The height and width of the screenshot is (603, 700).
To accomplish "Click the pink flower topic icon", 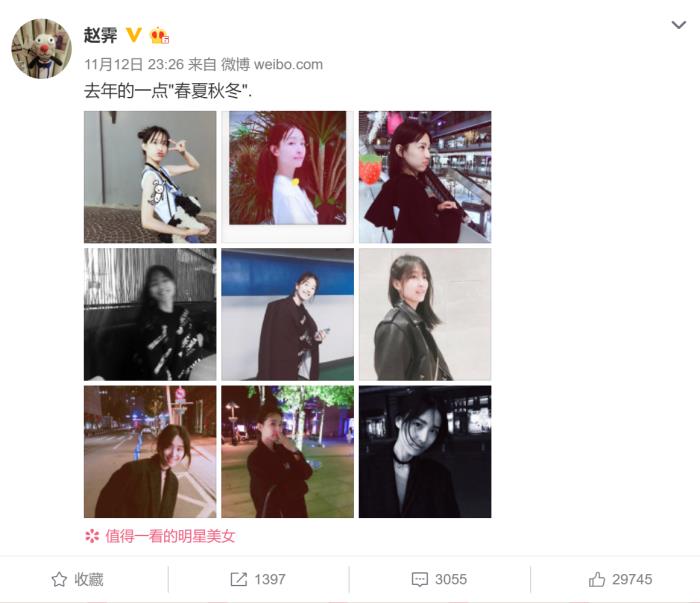I will 92,536.
